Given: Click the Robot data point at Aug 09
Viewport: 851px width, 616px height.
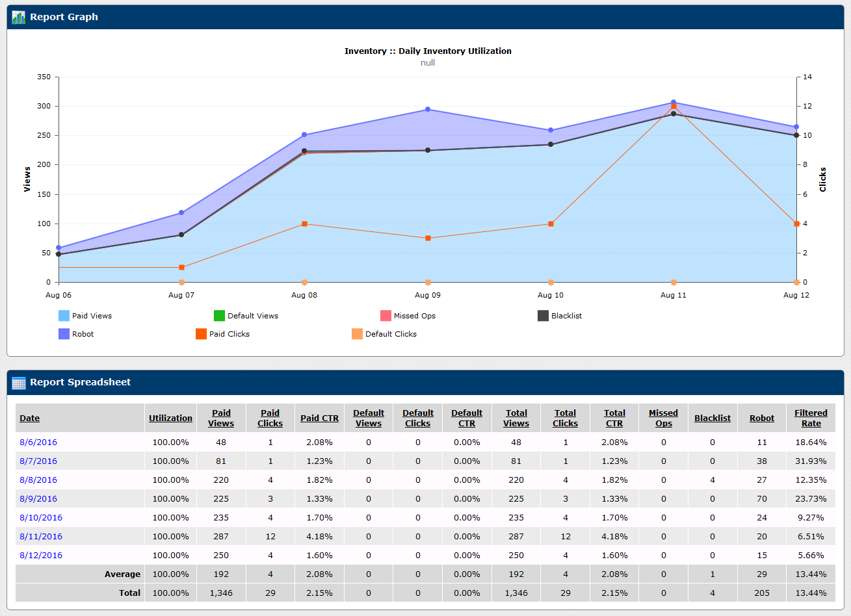Looking at the screenshot, I should 428,109.
